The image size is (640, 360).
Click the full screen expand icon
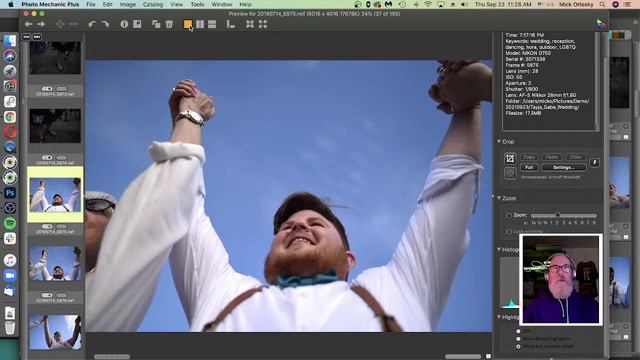pos(263,24)
